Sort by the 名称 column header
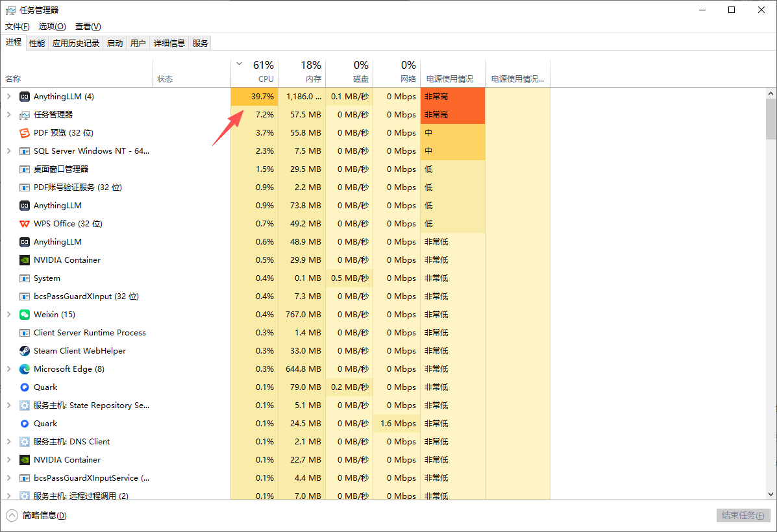 point(77,73)
